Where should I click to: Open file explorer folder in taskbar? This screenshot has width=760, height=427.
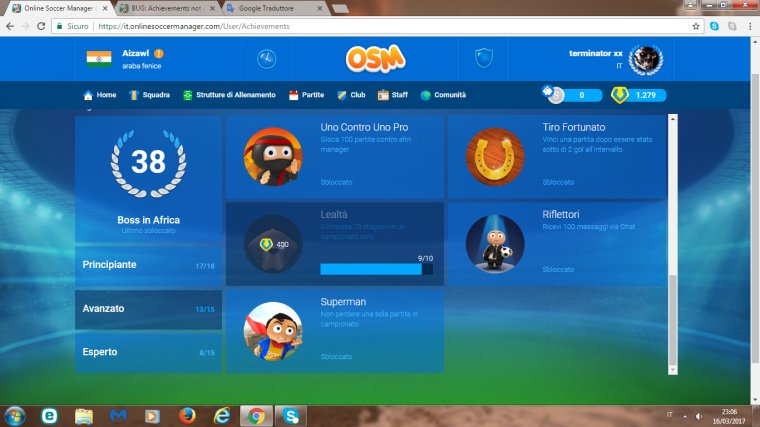(x=84, y=416)
